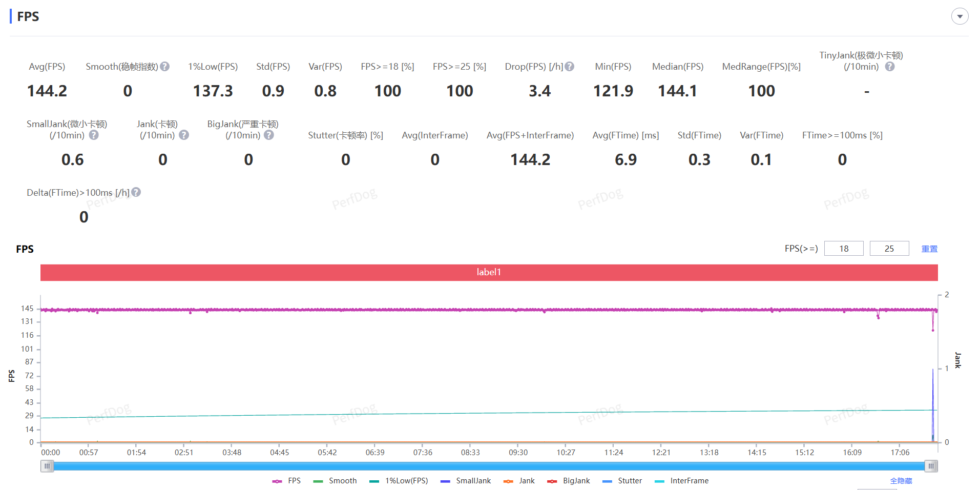This screenshot has width=980, height=490.
Task: Toggle Smooth series in chart legend
Action: (x=336, y=481)
